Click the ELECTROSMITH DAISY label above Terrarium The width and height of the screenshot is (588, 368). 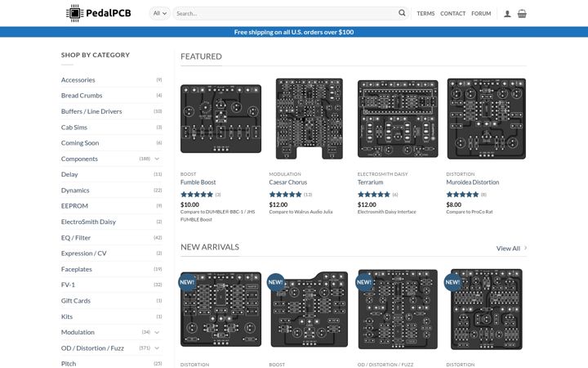coord(382,174)
